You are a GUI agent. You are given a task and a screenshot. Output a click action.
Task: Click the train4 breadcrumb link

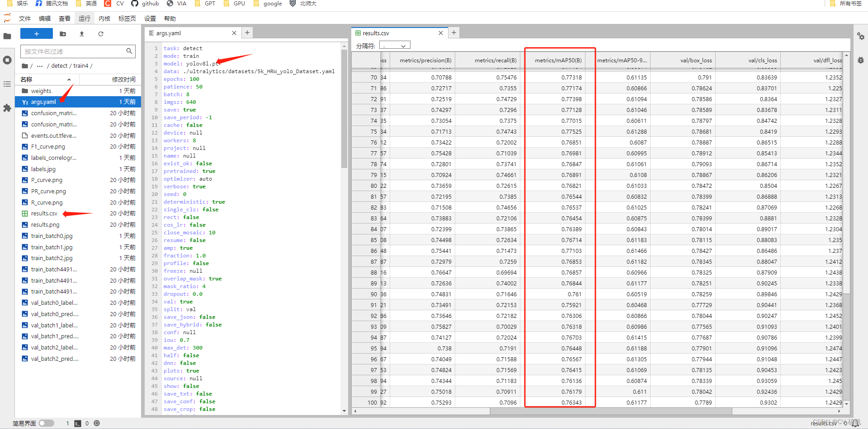pyautogui.click(x=81, y=66)
